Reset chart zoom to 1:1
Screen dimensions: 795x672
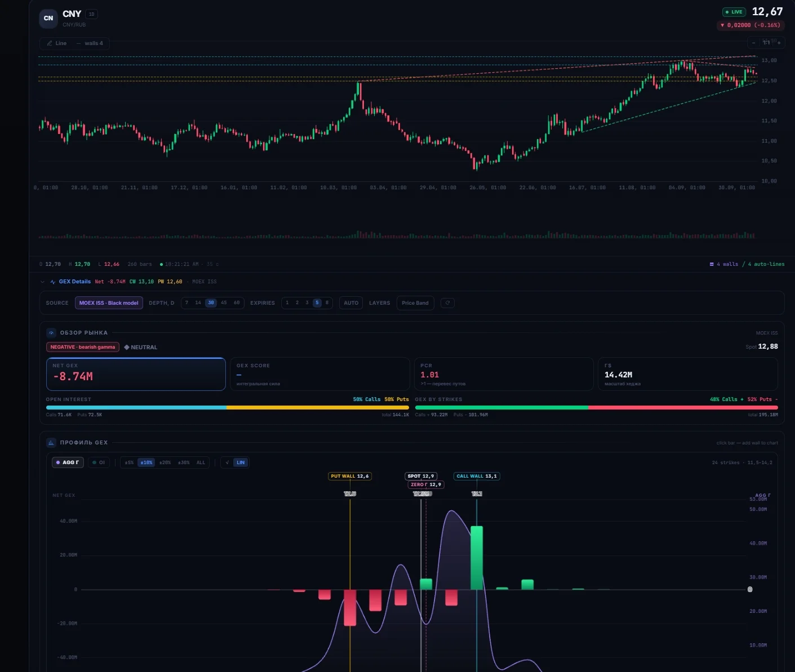pyautogui.click(x=766, y=43)
